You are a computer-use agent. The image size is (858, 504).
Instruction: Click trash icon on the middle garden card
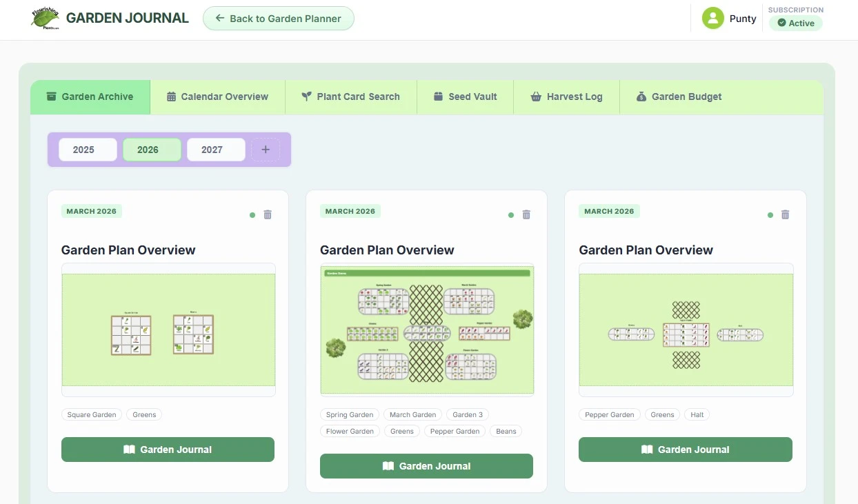[x=526, y=214]
